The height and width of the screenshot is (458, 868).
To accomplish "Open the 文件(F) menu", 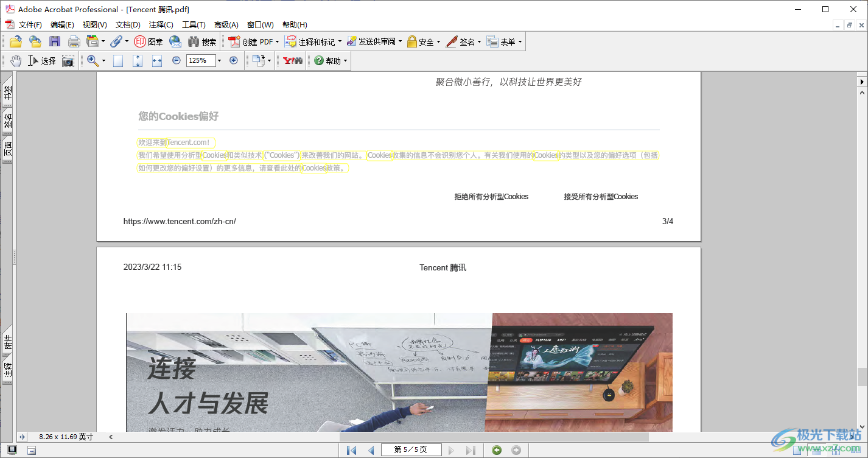I will (30, 25).
